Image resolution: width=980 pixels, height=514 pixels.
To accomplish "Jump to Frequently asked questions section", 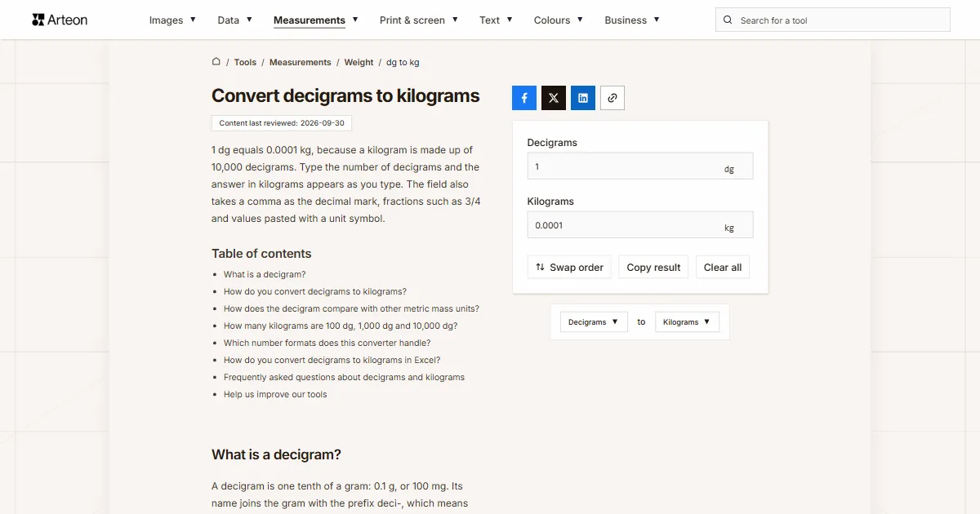I will 344,378.
